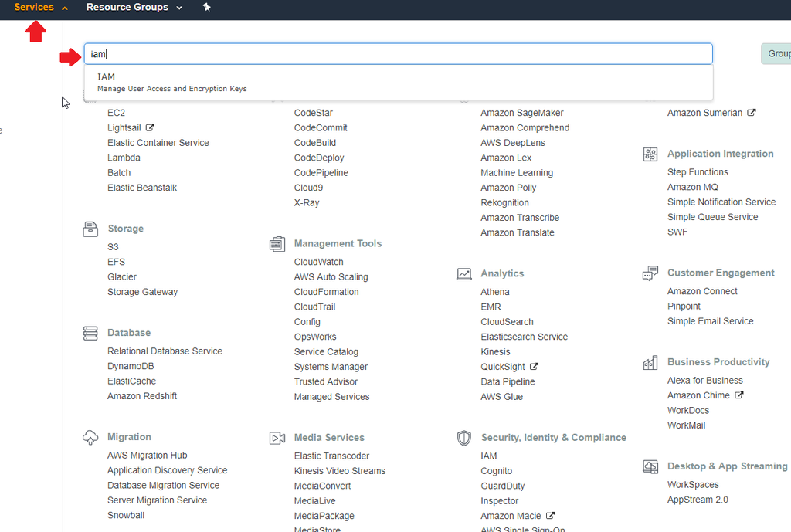
Task: Click external link icon next to Lightsail
Action: [150, 127]
